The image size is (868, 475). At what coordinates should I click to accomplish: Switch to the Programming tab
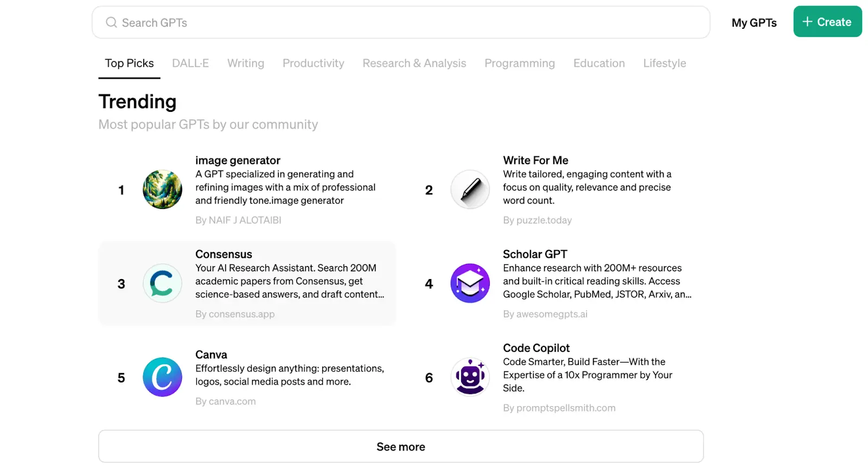520,64
